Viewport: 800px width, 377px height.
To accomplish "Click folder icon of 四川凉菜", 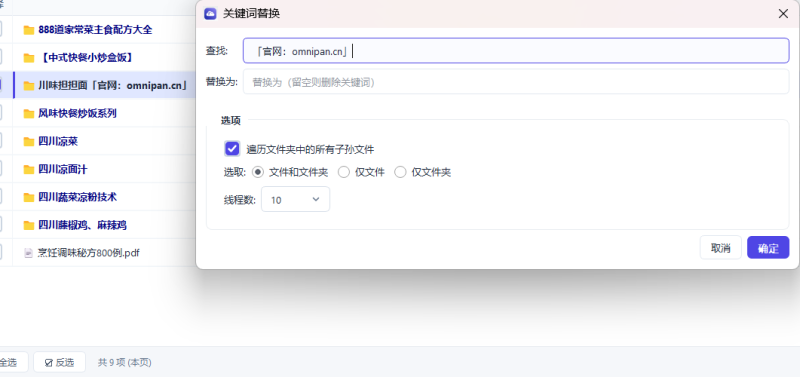I will (x=29, y=141).
